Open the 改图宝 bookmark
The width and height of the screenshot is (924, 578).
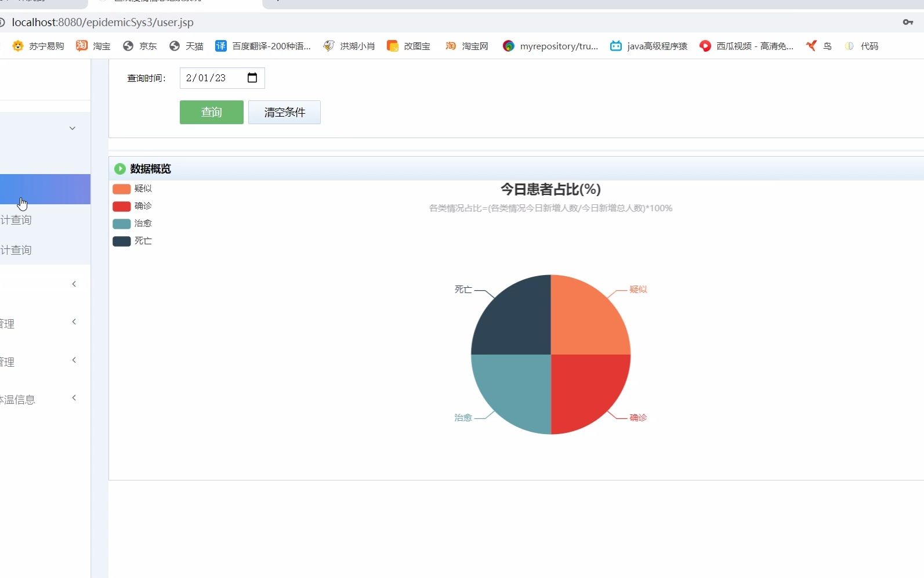coord(409,46)
